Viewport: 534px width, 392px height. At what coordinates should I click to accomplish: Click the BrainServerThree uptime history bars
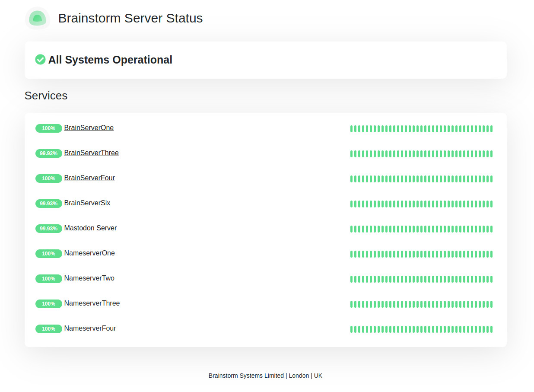[x=421, y=154]
